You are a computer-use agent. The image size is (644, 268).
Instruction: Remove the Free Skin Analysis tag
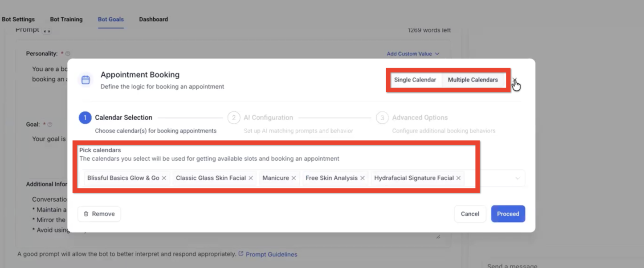363,178
